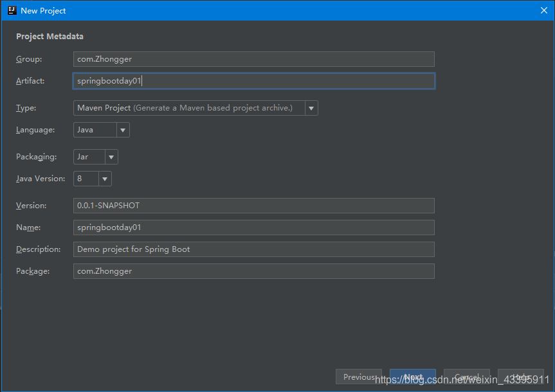Click the Version field
The width and height of the screenshot is (555, 392).
pyautogui.click(x=254, y=206)
